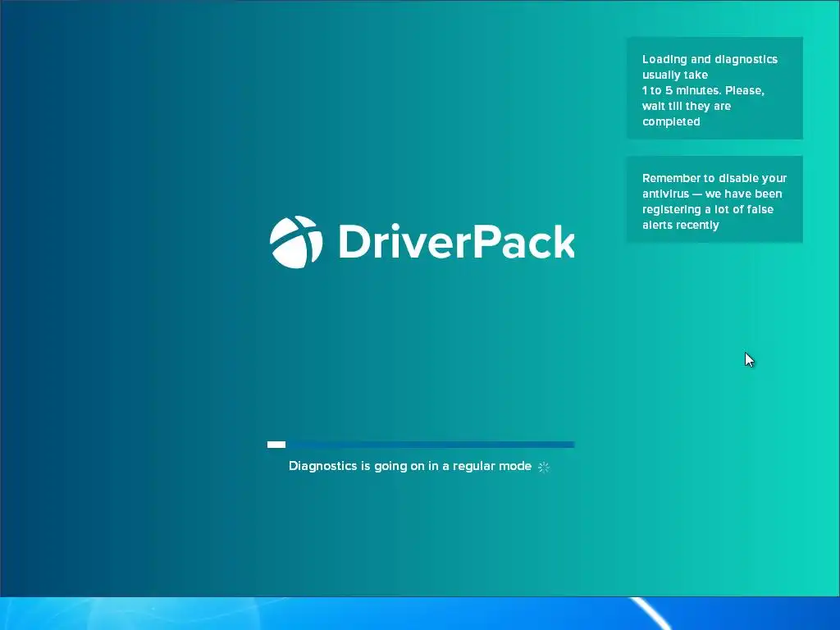Click the diagnostics progress bar
Screen dimensions: 840x630
tap(421, 444)
